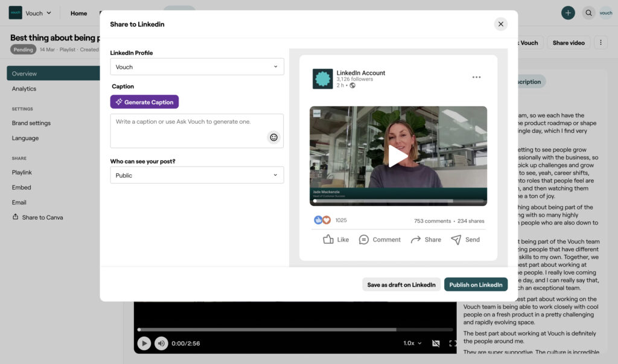
Task: Open the vertical three-dot page menu
Action: [x=600, y=43]
